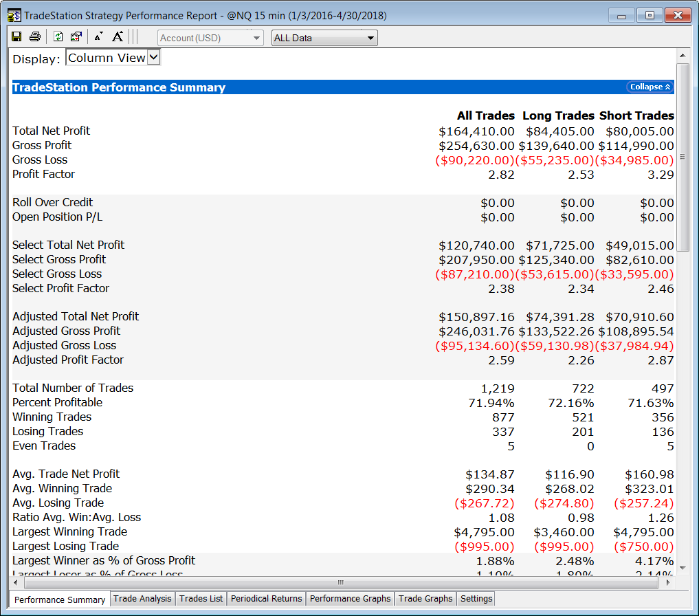Click the horizontal scrollbar left arrow

point(16,582)
